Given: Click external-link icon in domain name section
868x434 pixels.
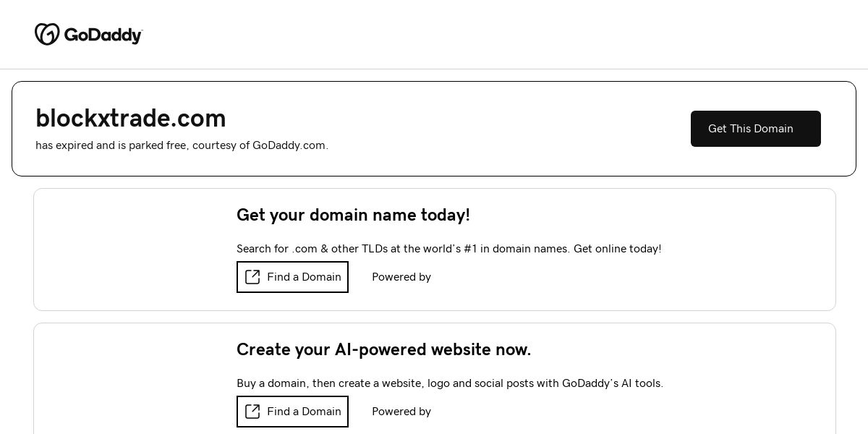Looking at the screenshot, I should [252, 277].
